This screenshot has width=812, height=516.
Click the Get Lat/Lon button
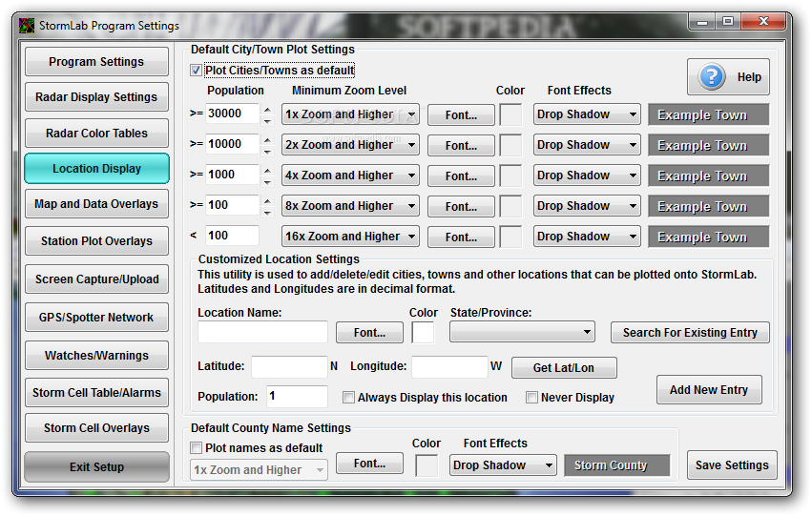click(x=564, y=368)
